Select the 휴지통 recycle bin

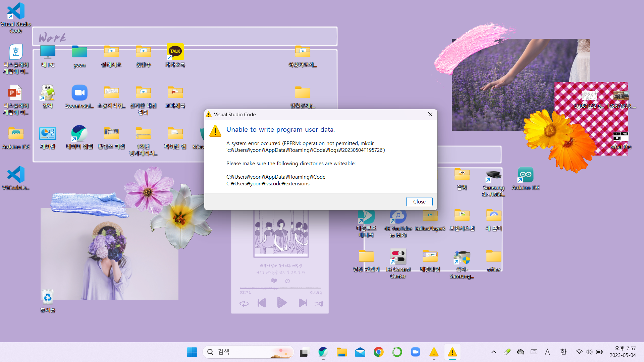tap(48, 301)
